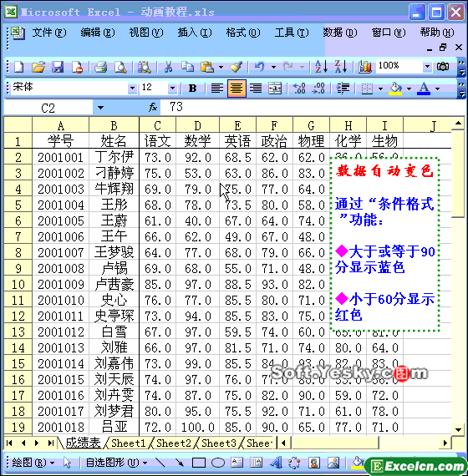This screenshot has width=468, height=476.
Task: Open paste options dropdown arrow
Action: pyautogui.click(x=221, y=67)
